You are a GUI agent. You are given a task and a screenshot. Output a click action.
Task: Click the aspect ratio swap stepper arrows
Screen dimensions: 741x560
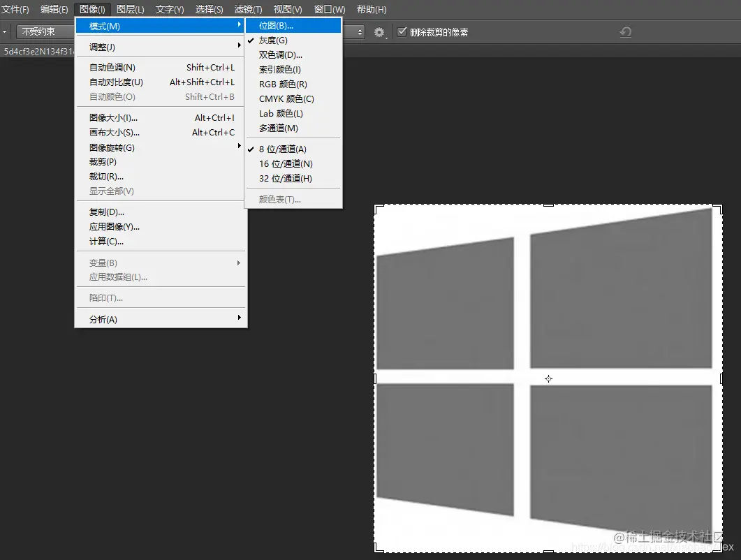(361, 31)
